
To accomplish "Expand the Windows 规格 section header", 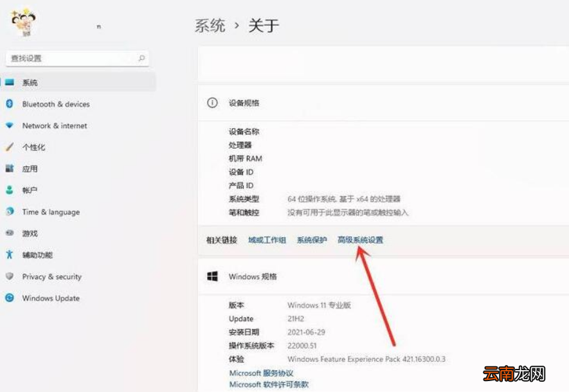I will pyautogui.click(x=383, y=277).
